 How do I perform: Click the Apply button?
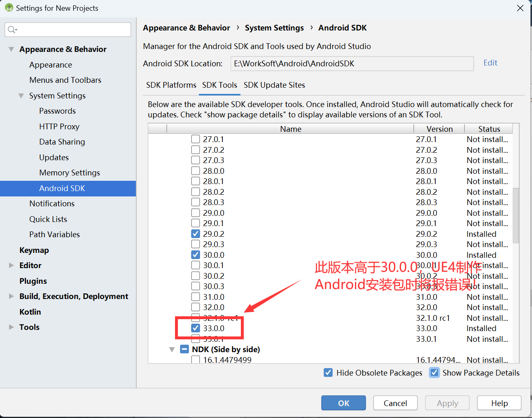click(447, 403)
